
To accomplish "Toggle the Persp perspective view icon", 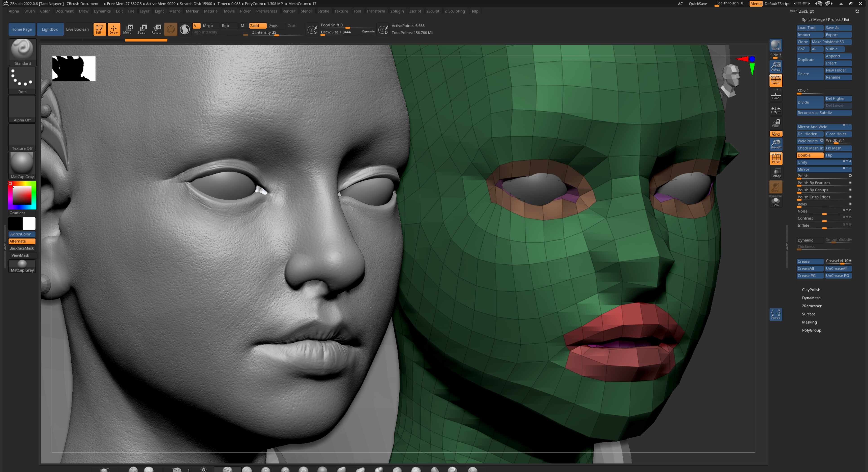I will click(775, 80).
